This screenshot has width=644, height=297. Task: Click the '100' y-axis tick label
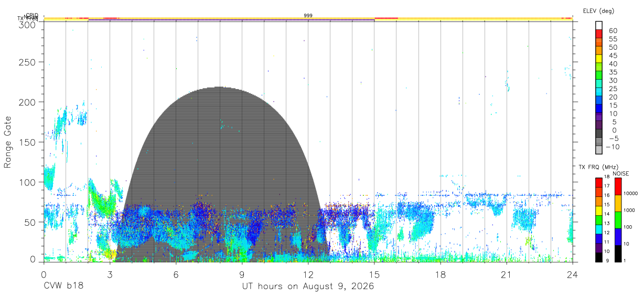pos(27,182)
